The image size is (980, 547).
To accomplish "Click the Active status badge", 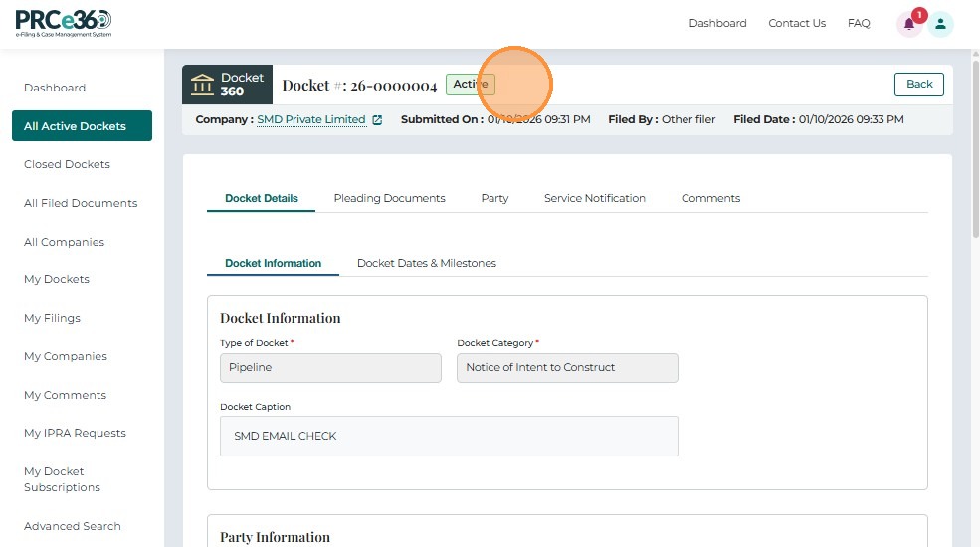I will click(470, 85).
